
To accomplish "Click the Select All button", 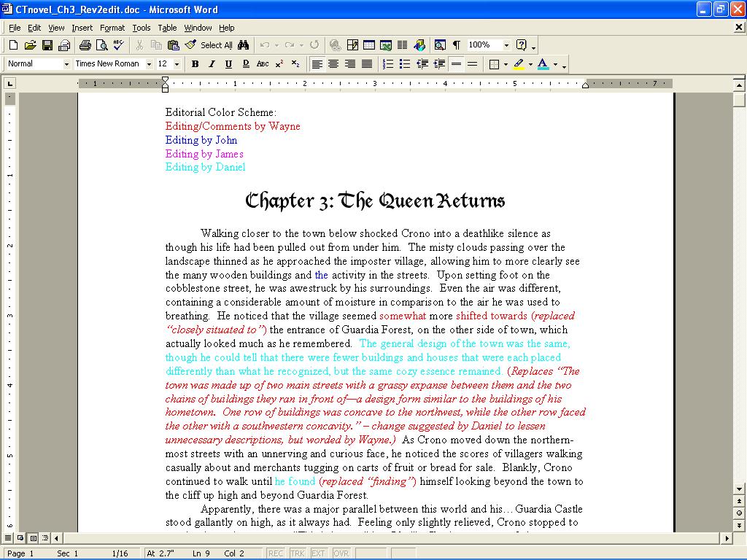I will [216, 45].
